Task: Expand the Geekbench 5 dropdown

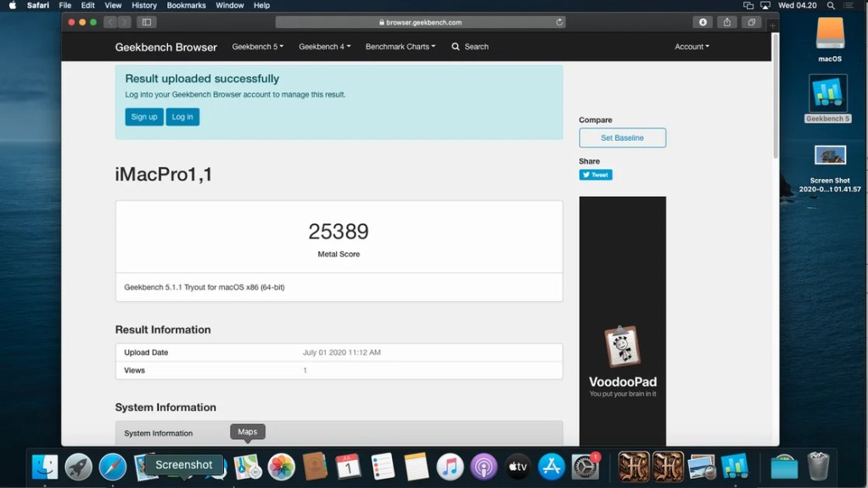Action: 257,47
